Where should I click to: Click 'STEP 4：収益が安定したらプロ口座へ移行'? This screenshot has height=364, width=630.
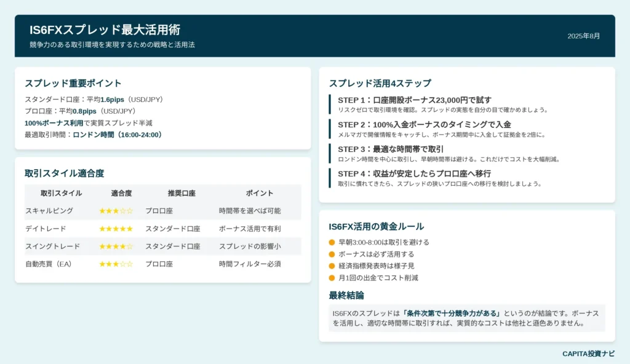click(414, 173)
